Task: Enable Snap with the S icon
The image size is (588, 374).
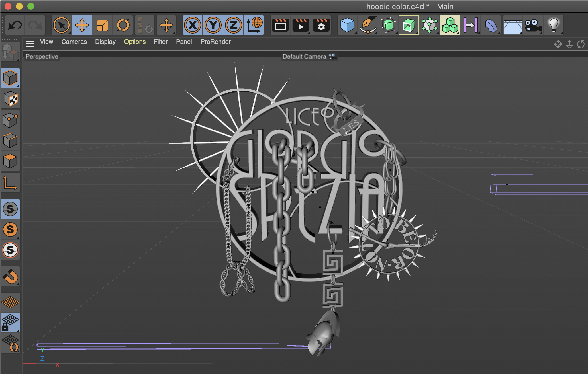Action: (10, 209)
